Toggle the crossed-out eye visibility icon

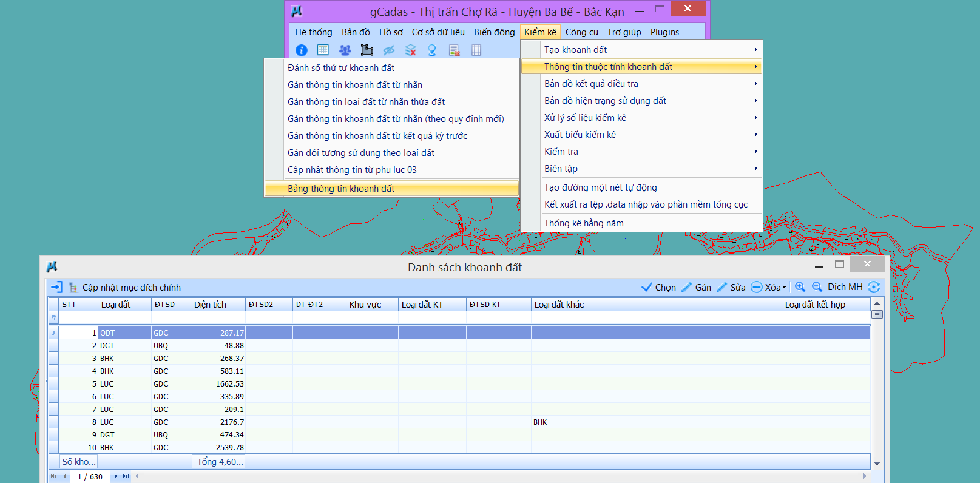coord(389,50)
